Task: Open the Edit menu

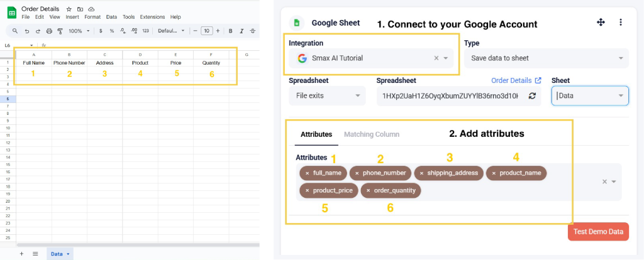Action: coord(40,17)
